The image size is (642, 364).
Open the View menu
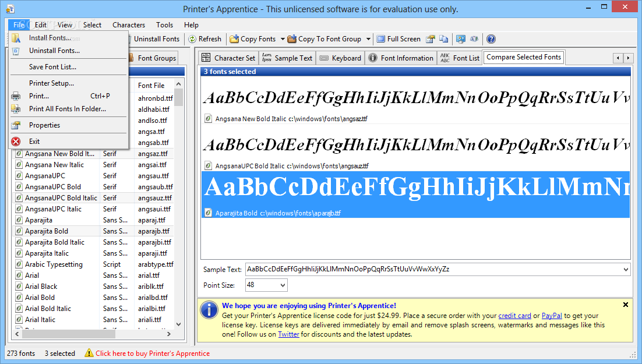click(65, 25)
